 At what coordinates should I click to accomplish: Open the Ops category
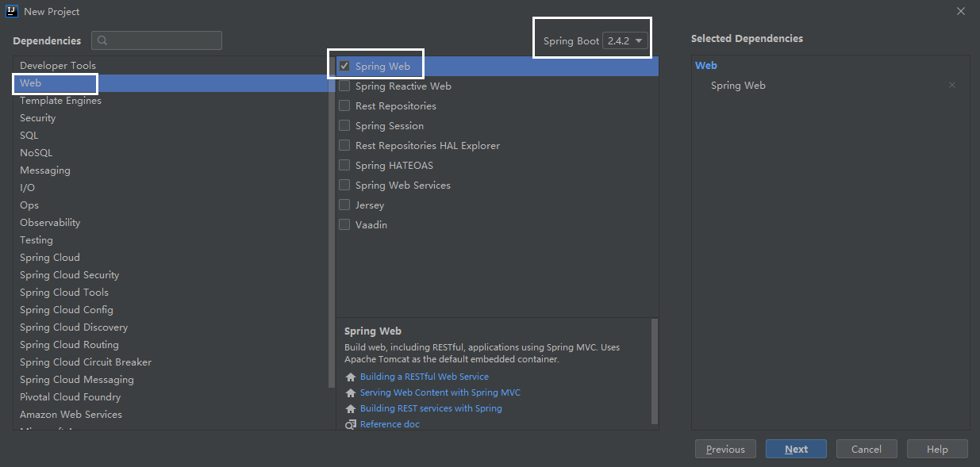coord(171,205)
